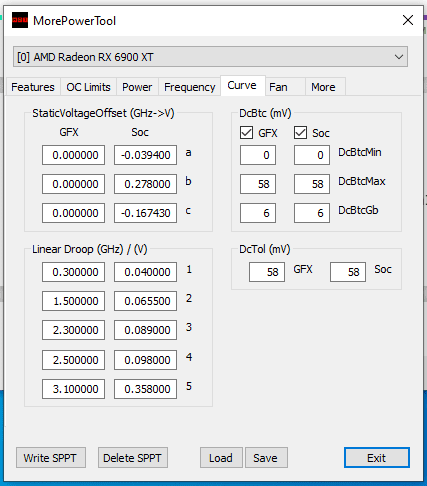Click the DcBtcGb Soc field

[312, 213]
